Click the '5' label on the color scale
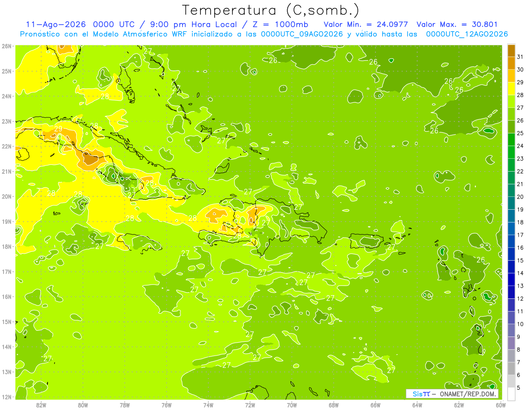Viewport: 532px width, 411px height. (519, 388)
